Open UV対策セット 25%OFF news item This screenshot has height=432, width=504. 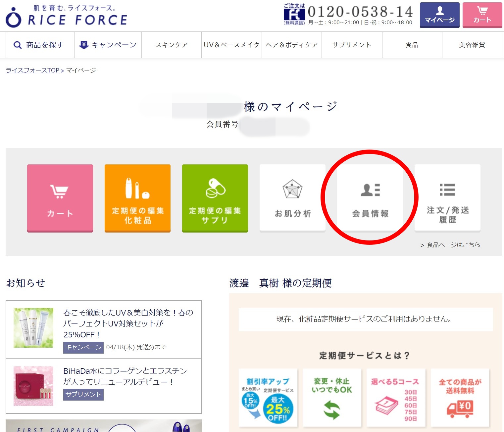click(x=128, y=323)
